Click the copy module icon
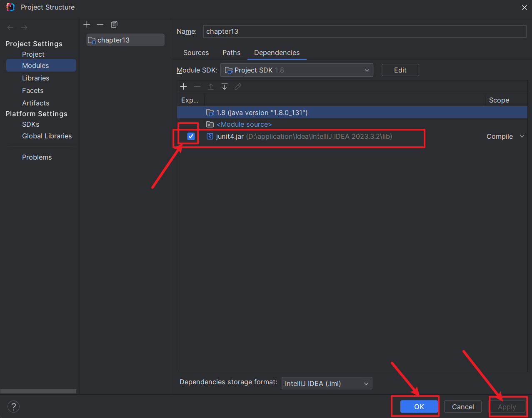 coord(114,24)
